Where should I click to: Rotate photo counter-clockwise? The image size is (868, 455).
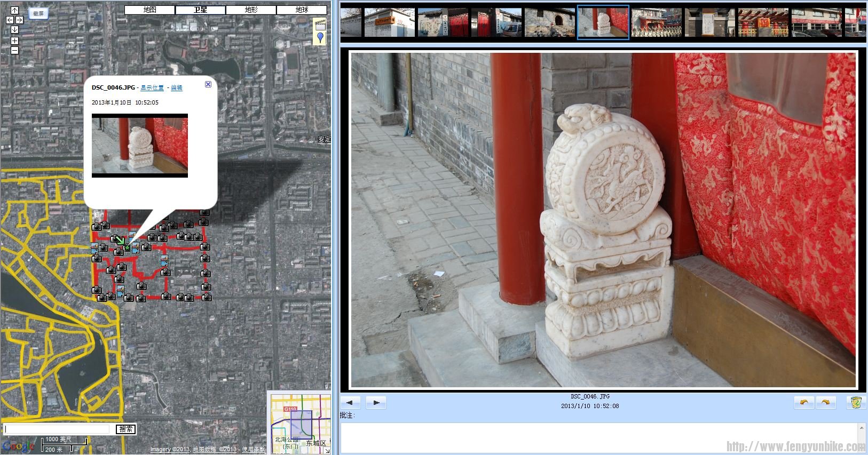804,403
